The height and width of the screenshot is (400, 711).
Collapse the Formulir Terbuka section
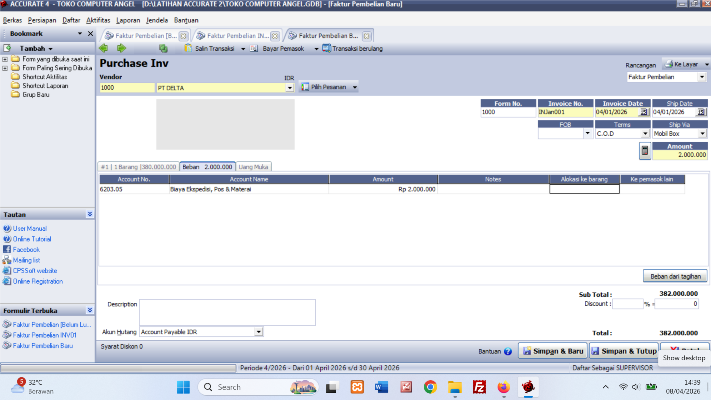(x=90, y=310)
